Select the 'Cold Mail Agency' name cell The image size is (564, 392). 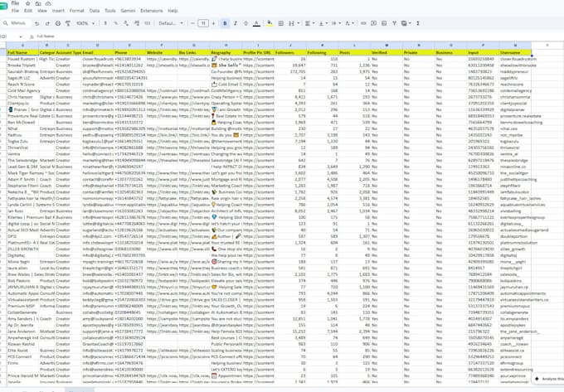(x=22, y=90)
